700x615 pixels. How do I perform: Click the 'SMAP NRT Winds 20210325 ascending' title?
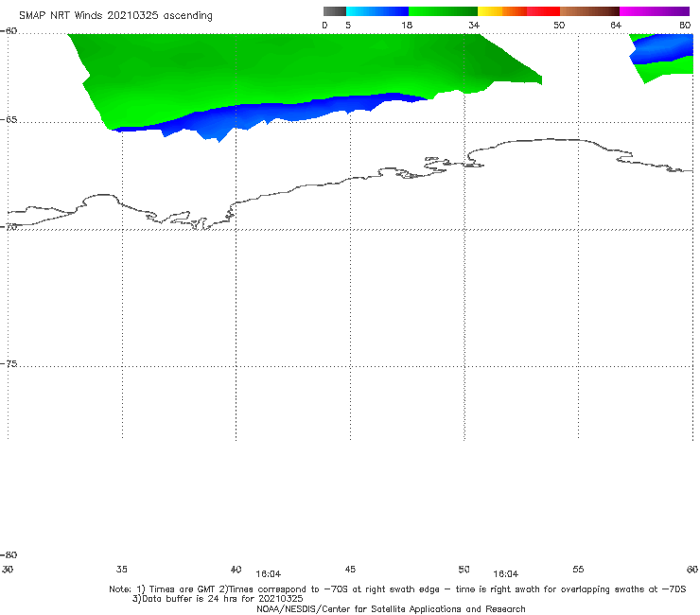click(115, 15)
